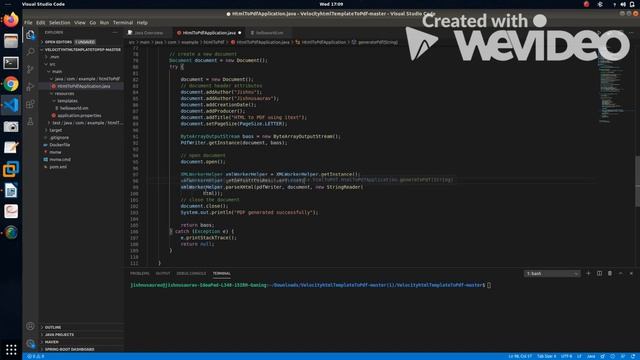
Task: Open LibreOffice Writer from the dock
Action: pos(11,190)
